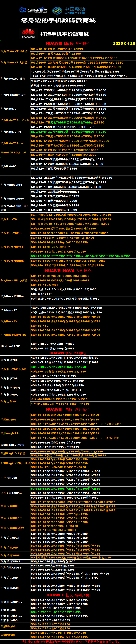Screen dimensions: 136x644
Task: Select the 华为 荣耀X60Pro model label
Action: coord(12,555)
